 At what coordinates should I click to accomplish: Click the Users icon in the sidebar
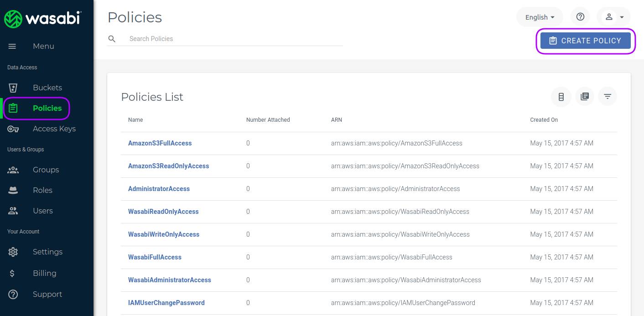point(13,211)
